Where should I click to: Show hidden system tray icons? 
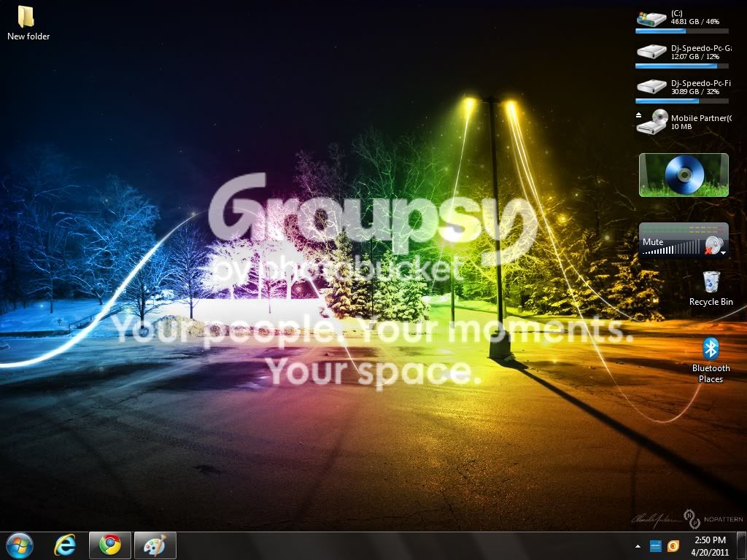638,545
